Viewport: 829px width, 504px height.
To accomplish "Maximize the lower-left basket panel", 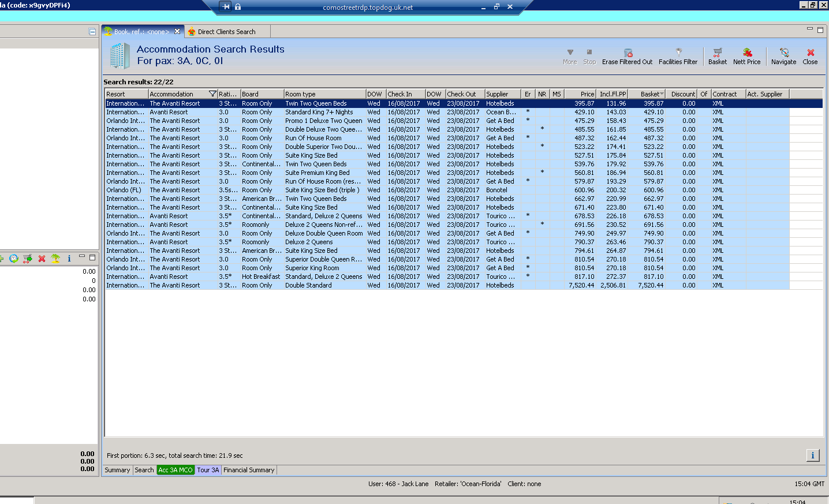I will pos(92,257).
